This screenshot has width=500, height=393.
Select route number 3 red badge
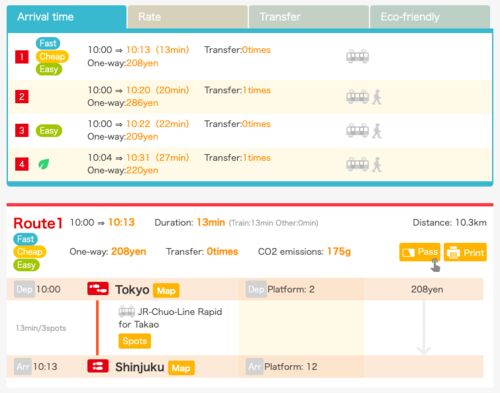click(22, 130)
